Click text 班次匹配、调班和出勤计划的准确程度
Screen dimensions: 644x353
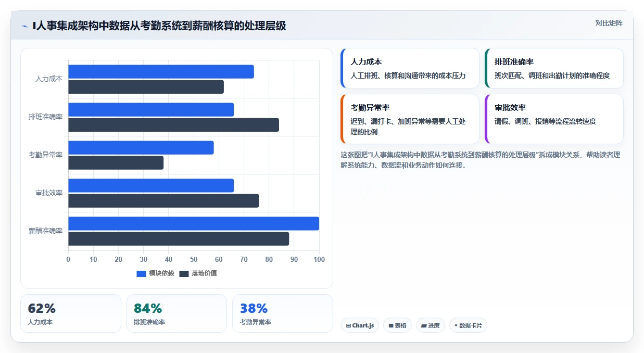[552, 75]
